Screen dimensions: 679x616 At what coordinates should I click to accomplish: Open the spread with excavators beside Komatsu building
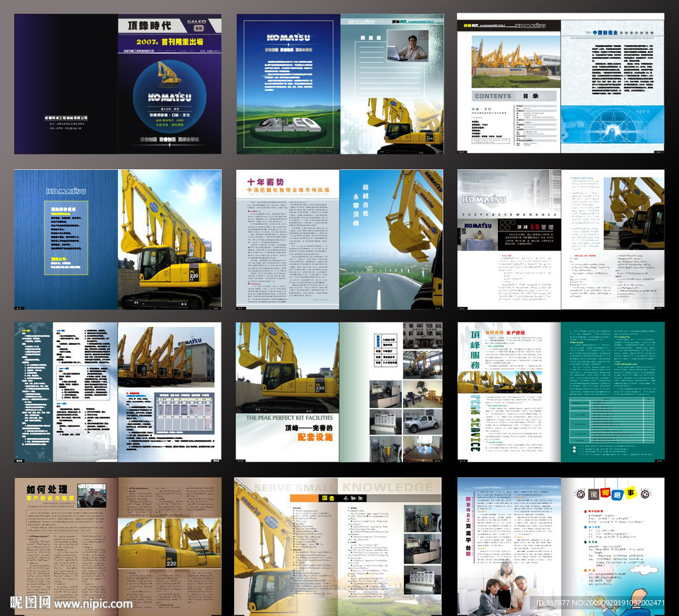tap(118, 392)
